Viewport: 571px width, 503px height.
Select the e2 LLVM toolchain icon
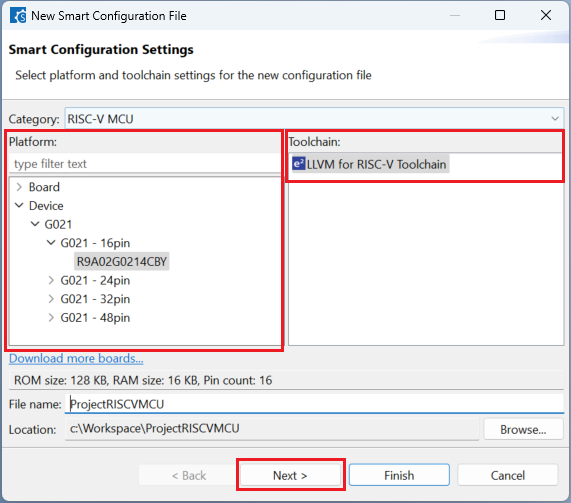coord(298,164)
